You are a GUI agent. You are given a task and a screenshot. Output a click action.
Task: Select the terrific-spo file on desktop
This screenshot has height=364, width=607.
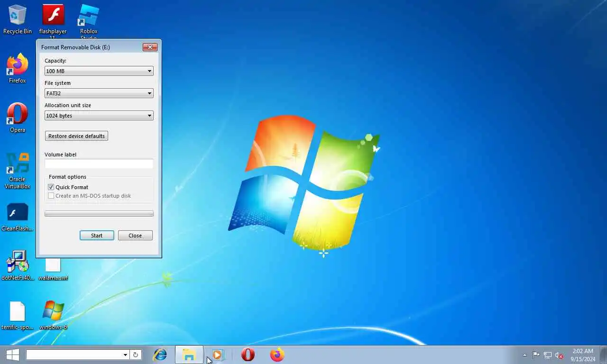point(18,316)
